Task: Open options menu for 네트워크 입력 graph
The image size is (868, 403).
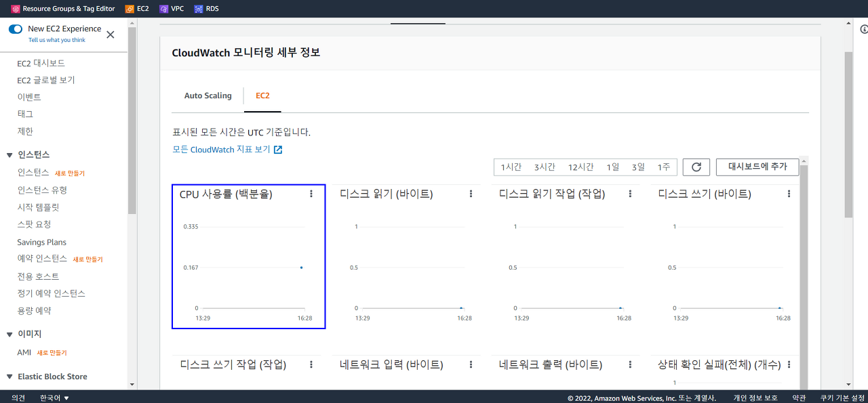Action: pos(471,364)
